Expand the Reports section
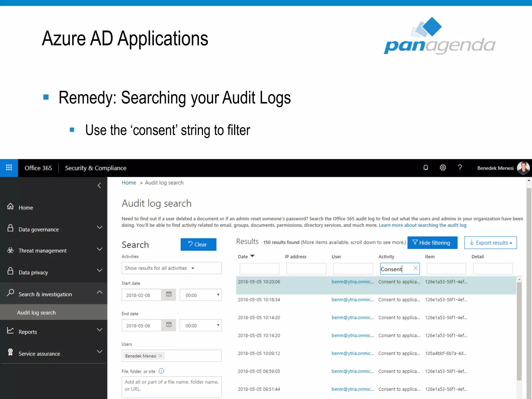 pos(99,330)
